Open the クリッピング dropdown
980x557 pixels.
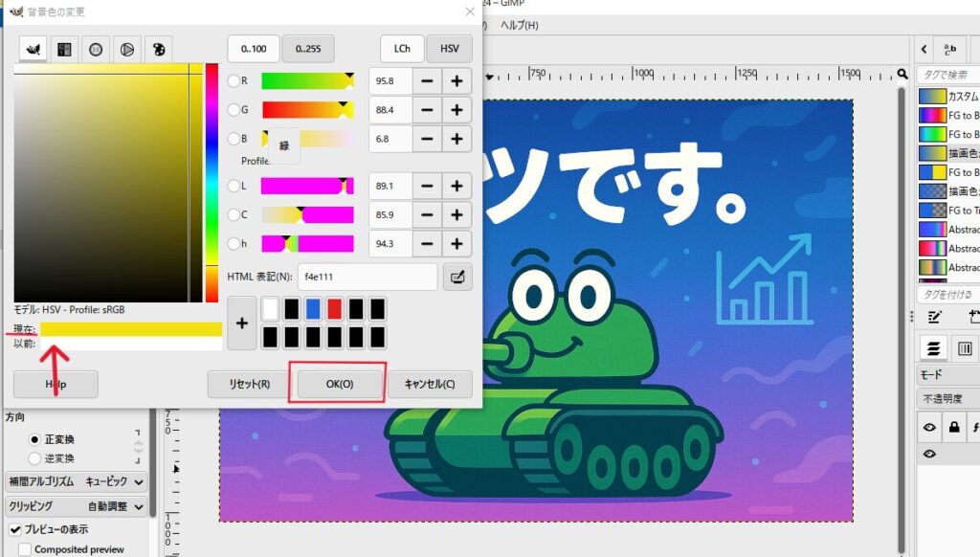[76, 506]
